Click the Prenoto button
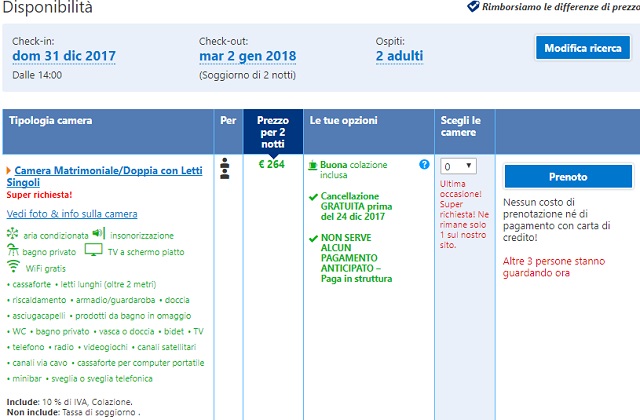 click(568, 176)
